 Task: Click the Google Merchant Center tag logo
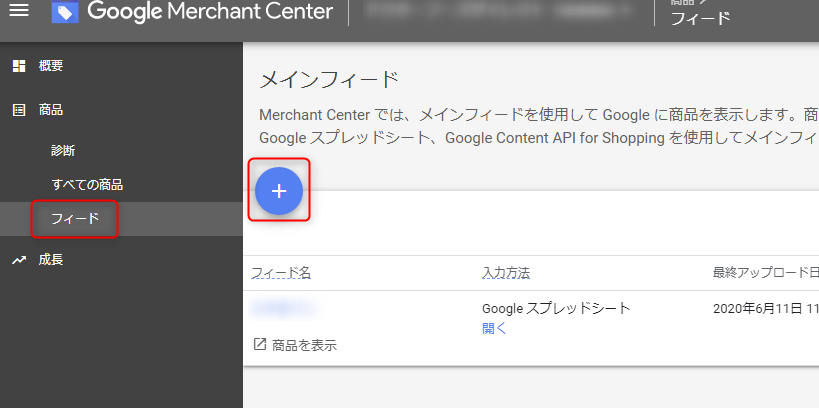pyautogui.click(x=65, y=10)
